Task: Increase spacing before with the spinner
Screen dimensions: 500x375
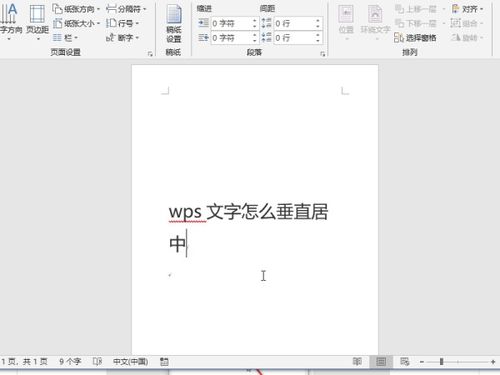Action: click(x=318, y=21)
